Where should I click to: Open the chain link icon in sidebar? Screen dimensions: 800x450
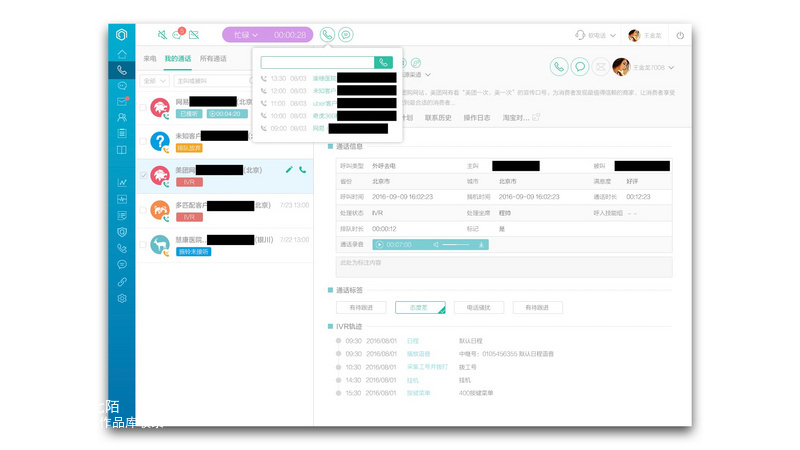[121, 282]
